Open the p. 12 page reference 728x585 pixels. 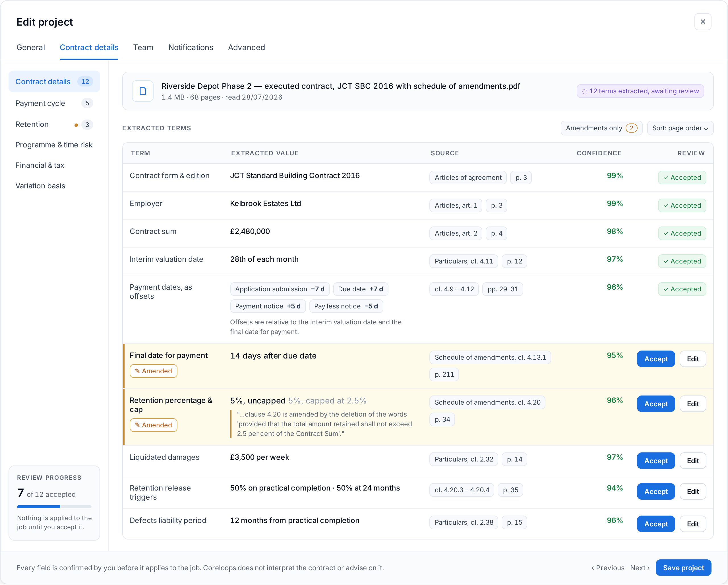(x=514, y=261)
